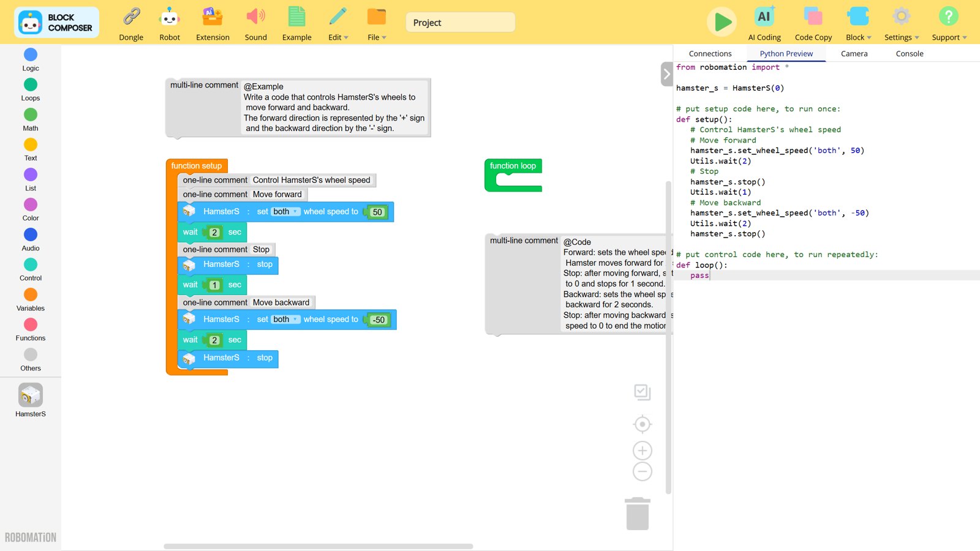
Task: Open the Example projects
Action: [x=296, y=24]
